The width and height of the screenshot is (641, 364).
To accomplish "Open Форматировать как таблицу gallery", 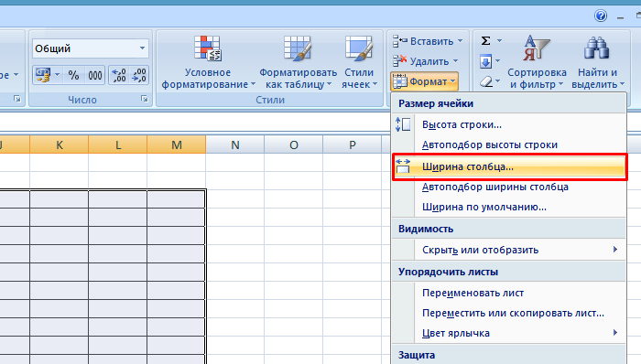I will click(298, 62).
